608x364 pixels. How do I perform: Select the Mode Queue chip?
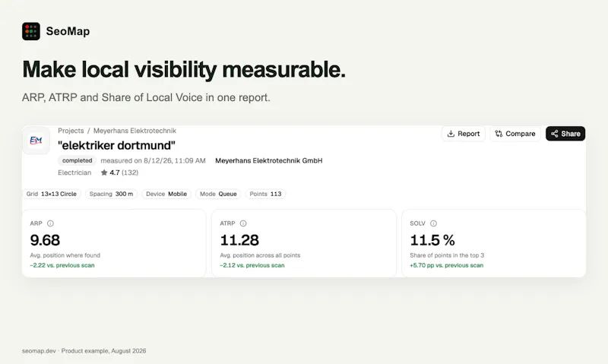click(x=218, y=194)
